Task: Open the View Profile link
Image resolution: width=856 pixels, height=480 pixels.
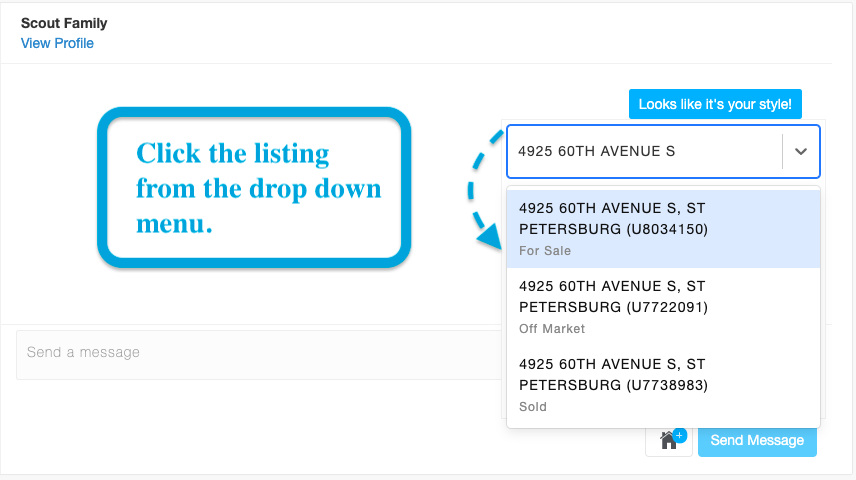Action: [x=57, y=43]
